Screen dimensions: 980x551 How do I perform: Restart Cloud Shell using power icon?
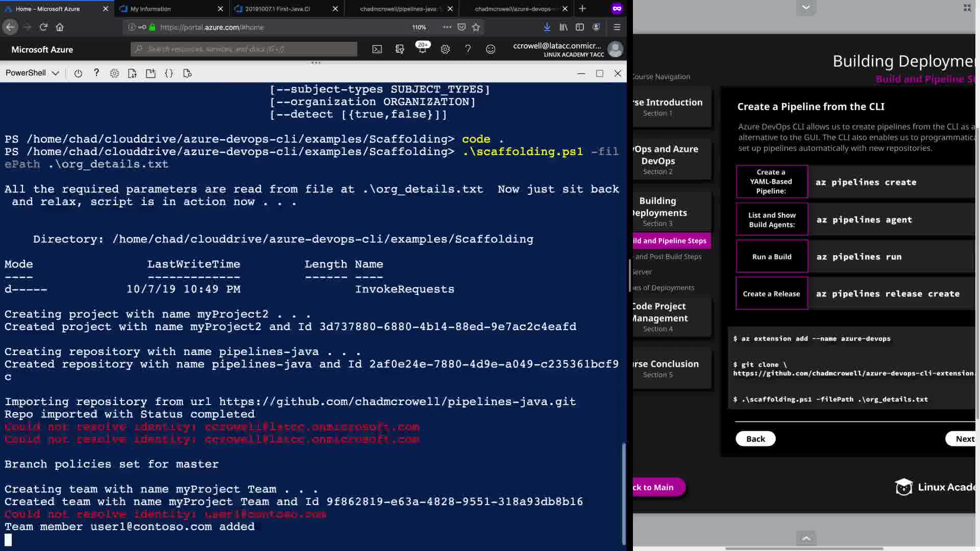(x=78, y=73)
